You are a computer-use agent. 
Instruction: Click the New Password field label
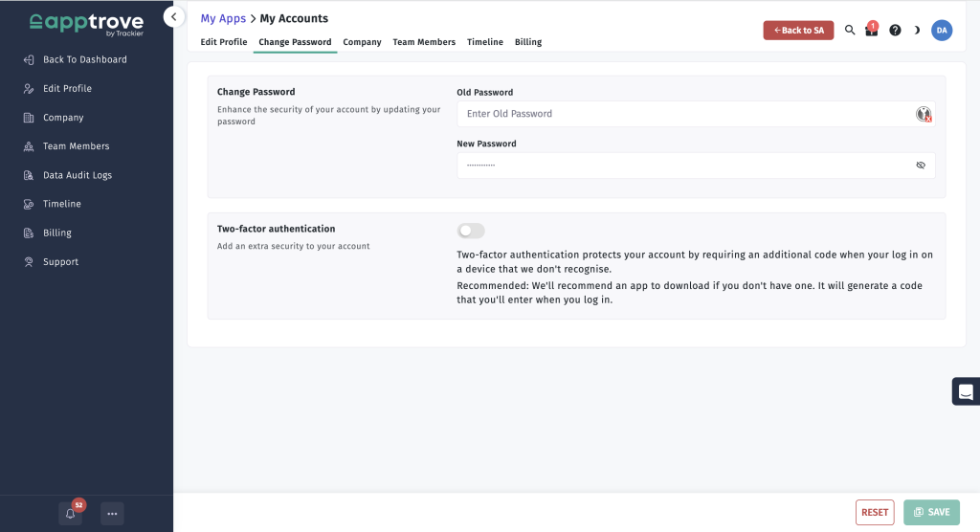point(486,144)
